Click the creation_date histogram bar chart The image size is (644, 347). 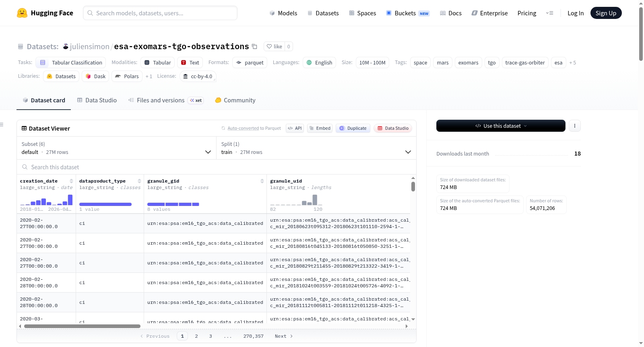[x=46, y=200]
